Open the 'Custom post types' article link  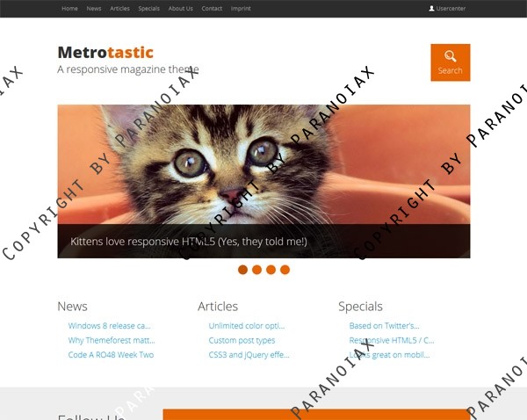pos(242,340)
